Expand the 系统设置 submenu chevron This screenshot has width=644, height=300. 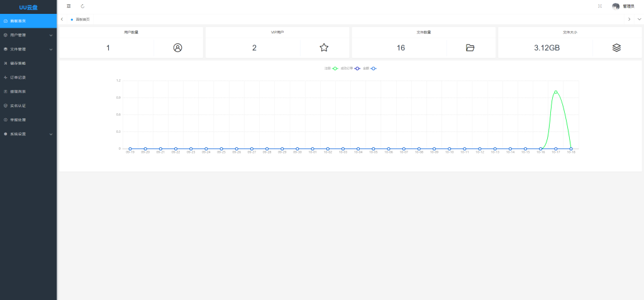51,134
